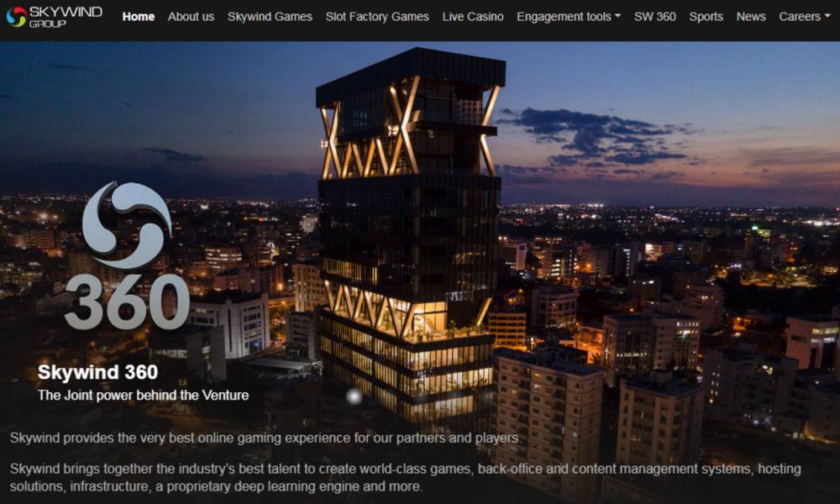Expand the Engagement tools dropdown
This screenshot has width=840, height=504.
point(569,17)
